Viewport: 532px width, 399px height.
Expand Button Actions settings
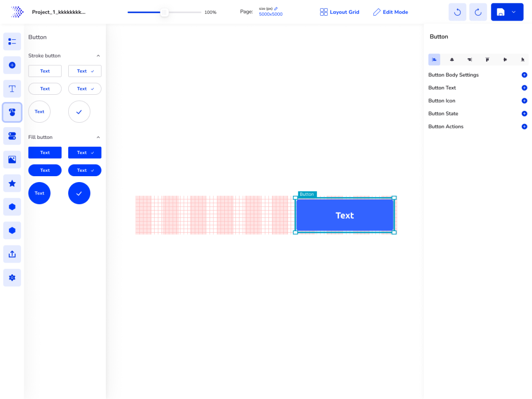click(524, 126)
